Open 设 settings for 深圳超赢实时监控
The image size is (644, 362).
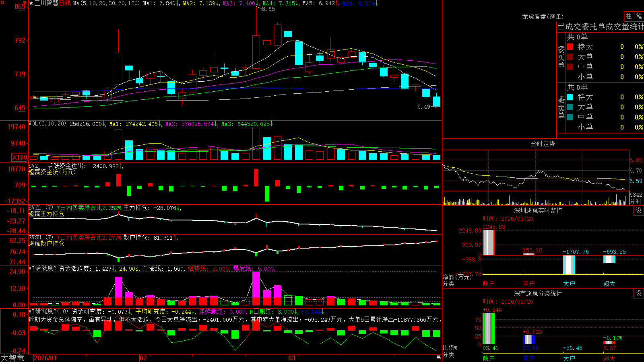click(639, 210)
